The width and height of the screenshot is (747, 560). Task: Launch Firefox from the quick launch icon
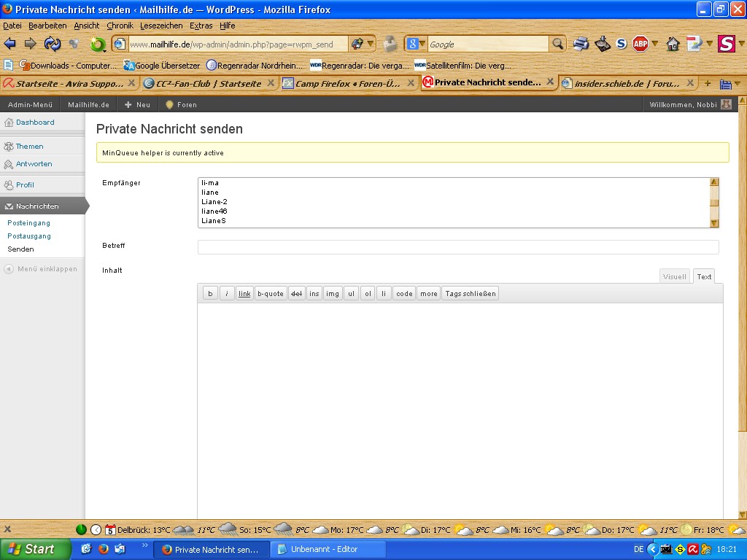tap(104, 549)
